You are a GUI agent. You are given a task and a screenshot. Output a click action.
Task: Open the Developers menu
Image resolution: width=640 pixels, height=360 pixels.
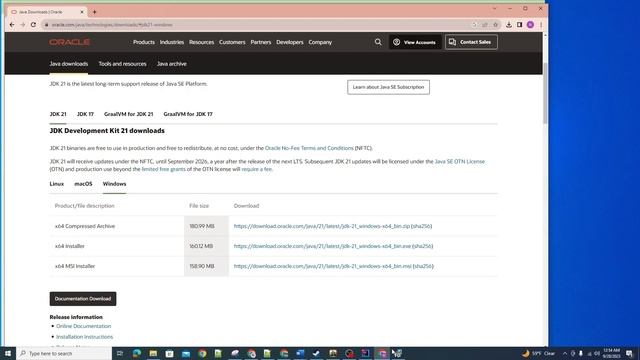(290, 42)
